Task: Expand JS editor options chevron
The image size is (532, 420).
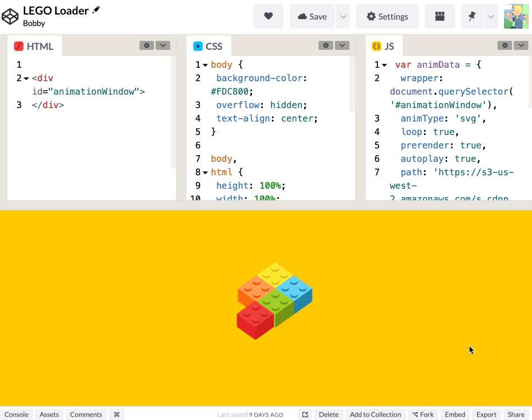Action: [x=521, y=45]
